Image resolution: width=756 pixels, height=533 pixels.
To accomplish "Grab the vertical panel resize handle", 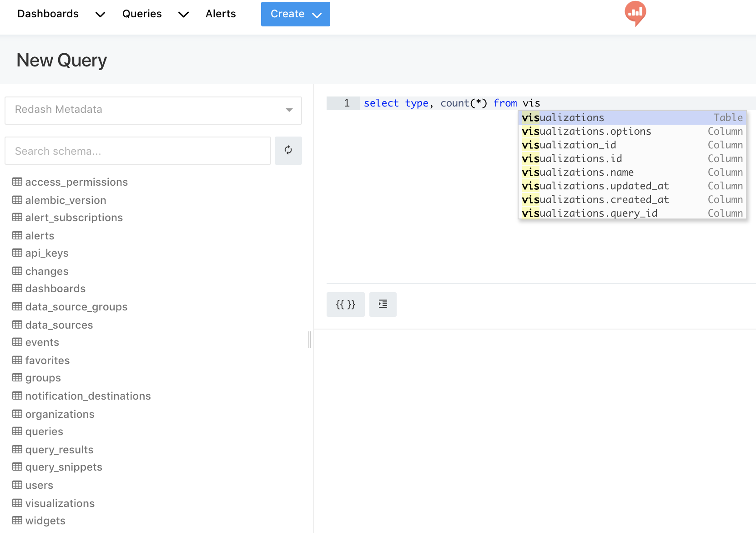I will [310, 340].
